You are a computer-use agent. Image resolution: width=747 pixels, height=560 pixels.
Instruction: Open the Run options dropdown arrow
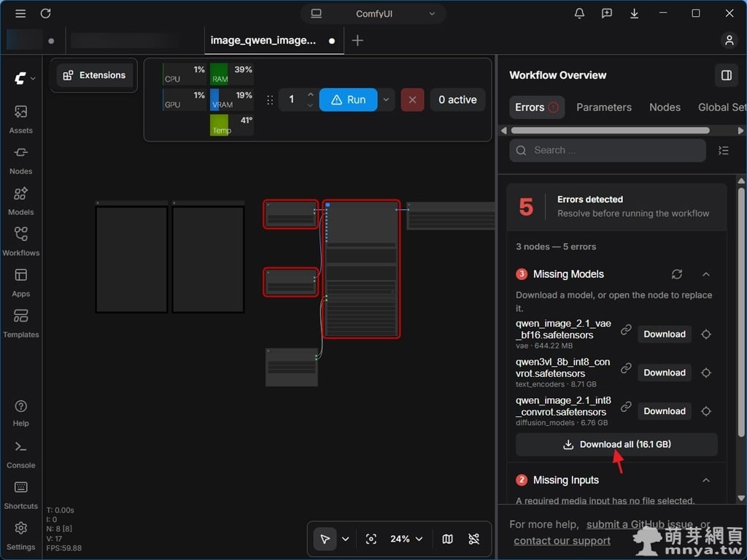tap(386, 99)
